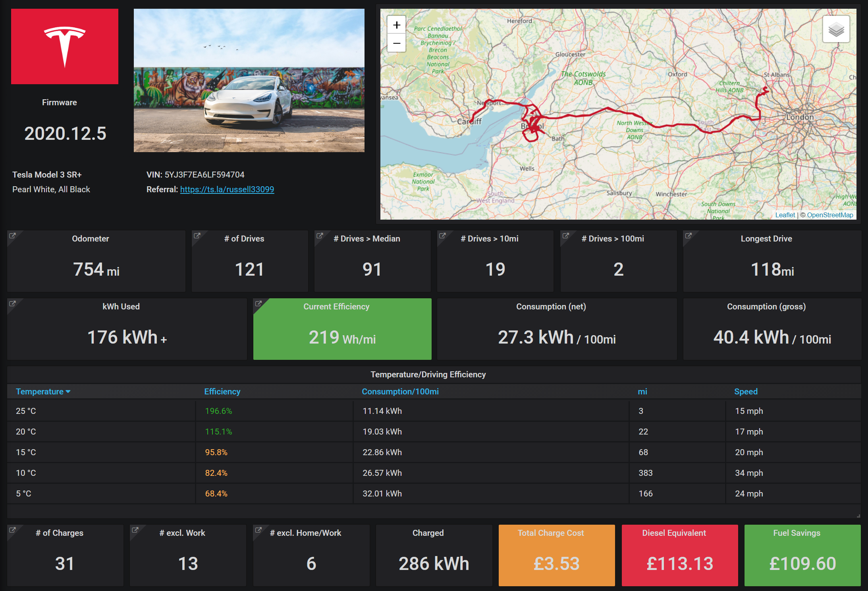
Task: Click the map zoom in plus button
Action: [x=396, y=25]
